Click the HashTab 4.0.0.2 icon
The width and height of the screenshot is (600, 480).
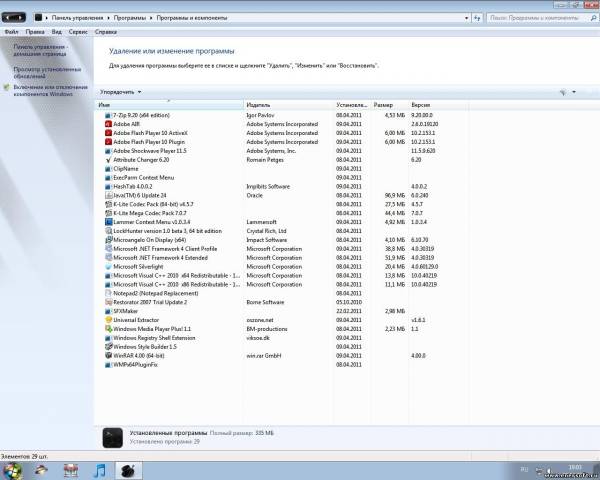108,186
